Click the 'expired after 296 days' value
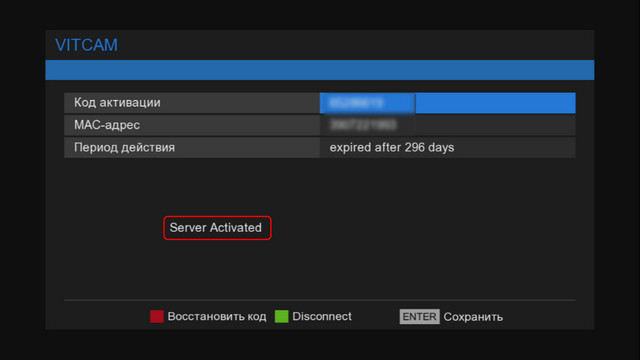The width and height of the screenshot is (640, 360). coord(392,147)
